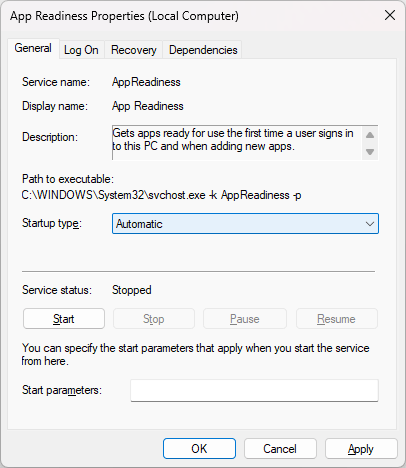The height and width of the screenshot is (468, 406).
Task: Open the Log On tab
Action: 81,50
